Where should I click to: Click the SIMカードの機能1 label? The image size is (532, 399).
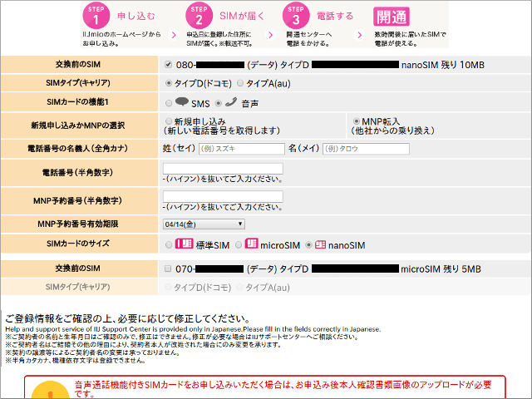(x=77, y=101)
